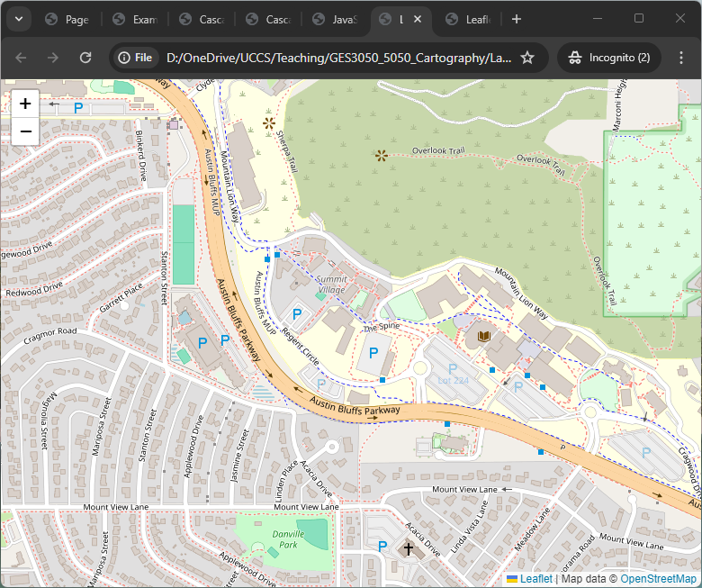
Task: Open the OpenStreetMap attribution link
Action: point(658,579)
